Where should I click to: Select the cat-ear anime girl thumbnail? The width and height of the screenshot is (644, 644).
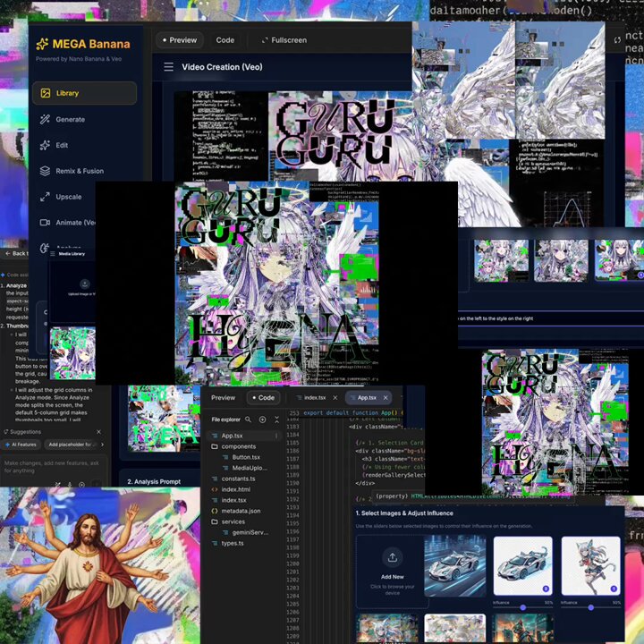[x=590, y=566]
